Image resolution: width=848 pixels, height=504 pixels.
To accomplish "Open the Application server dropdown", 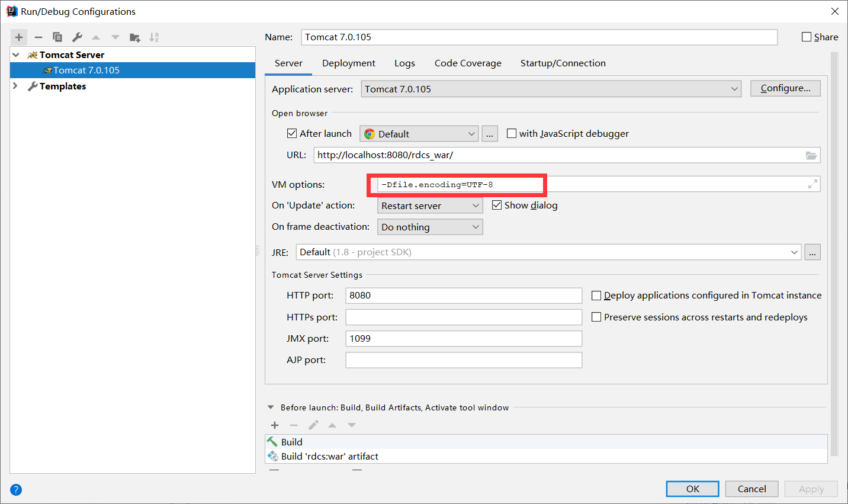I will (x=551, y=89).
